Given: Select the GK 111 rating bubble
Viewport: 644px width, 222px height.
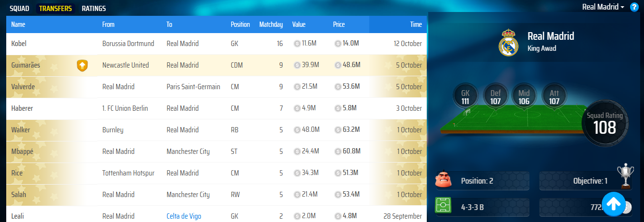Looking at the screenshot, I should click(465, 95).
